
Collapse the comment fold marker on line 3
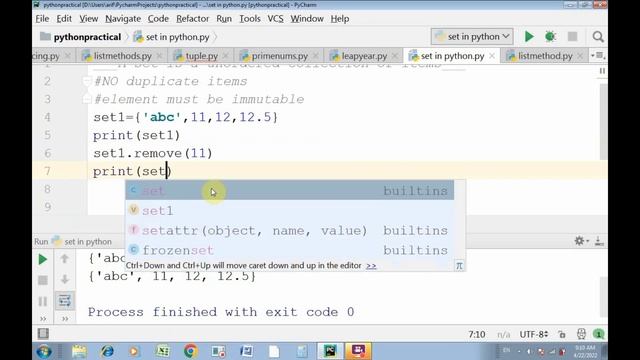tap(87, 99)
